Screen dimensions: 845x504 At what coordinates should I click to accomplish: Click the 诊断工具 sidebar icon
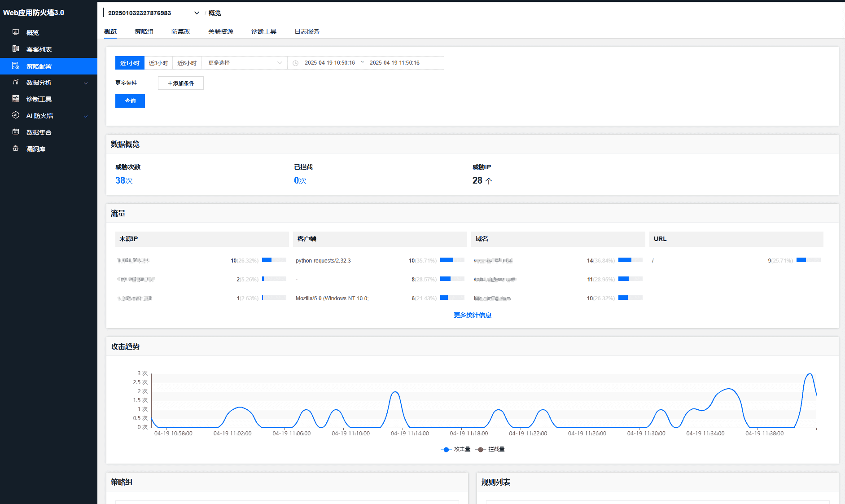16,99
